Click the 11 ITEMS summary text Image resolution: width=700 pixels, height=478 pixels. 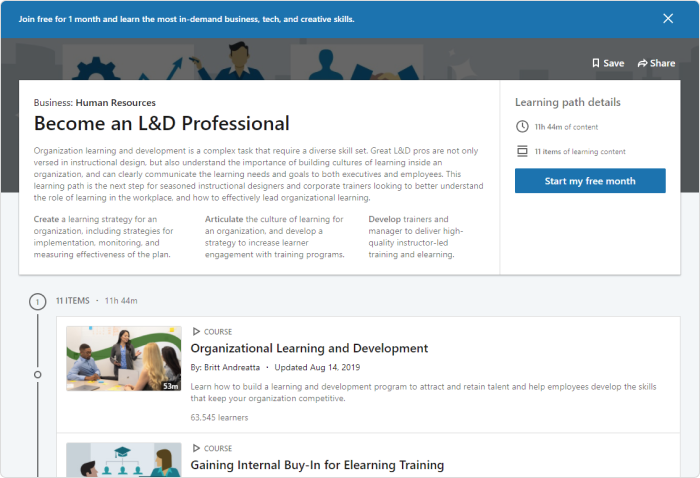point(73,301)
